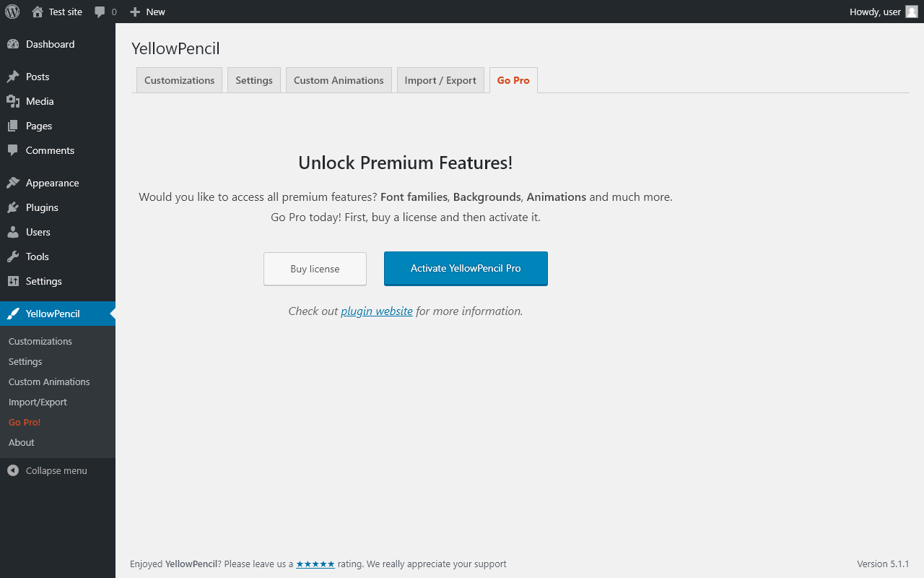Click the Plugins plug icon
This screenshot has height=578, width=924.
(13, 207)
